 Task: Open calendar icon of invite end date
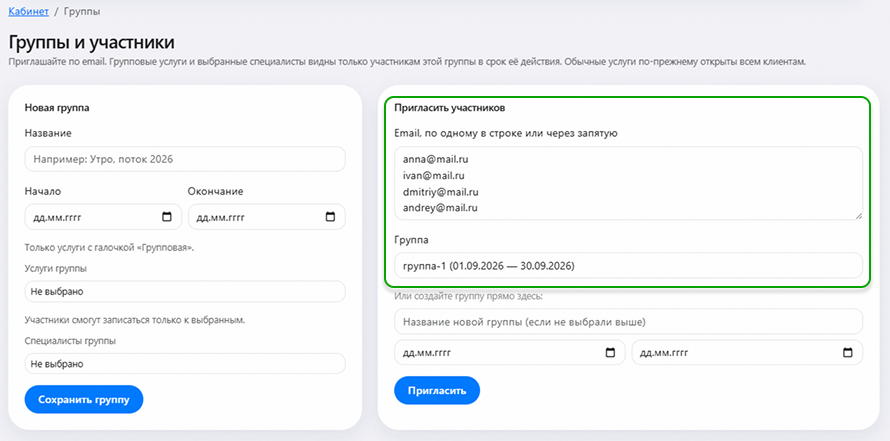[x=847, y=352]
